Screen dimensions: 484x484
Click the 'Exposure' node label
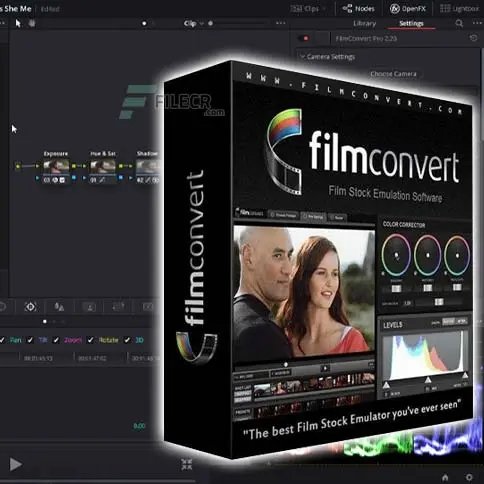[x=56, y=154]
